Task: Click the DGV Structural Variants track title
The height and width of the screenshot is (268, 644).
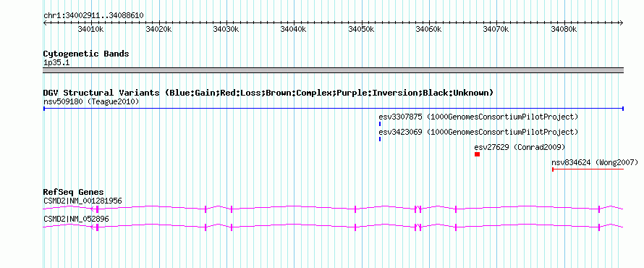Action: coord(268,93)
